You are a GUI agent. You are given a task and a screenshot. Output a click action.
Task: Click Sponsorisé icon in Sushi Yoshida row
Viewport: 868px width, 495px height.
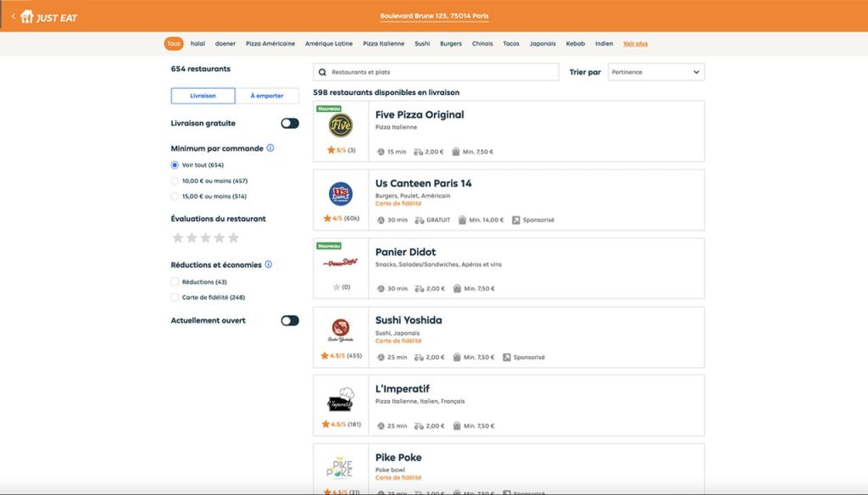[507, 357]
